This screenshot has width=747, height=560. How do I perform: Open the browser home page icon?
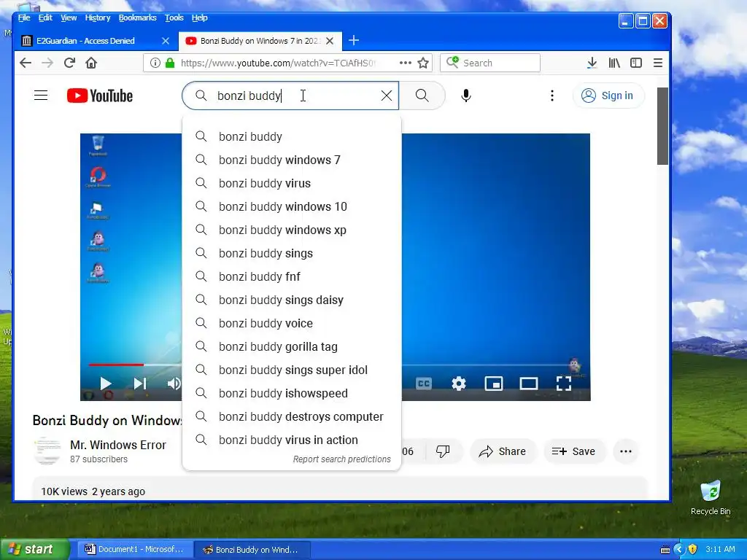91,63
